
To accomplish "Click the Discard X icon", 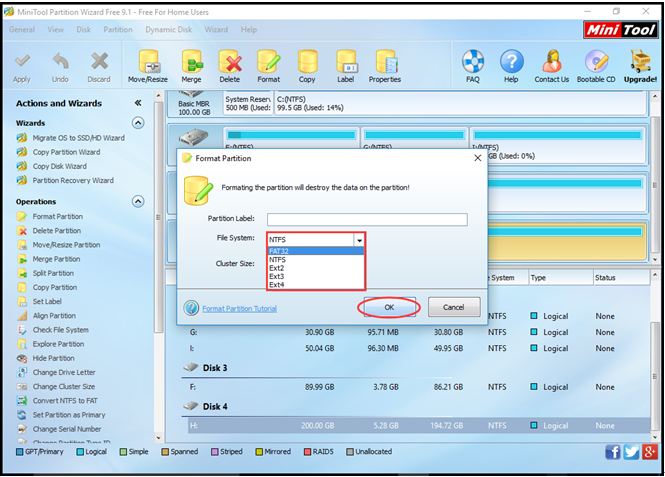I will (99, 61).
